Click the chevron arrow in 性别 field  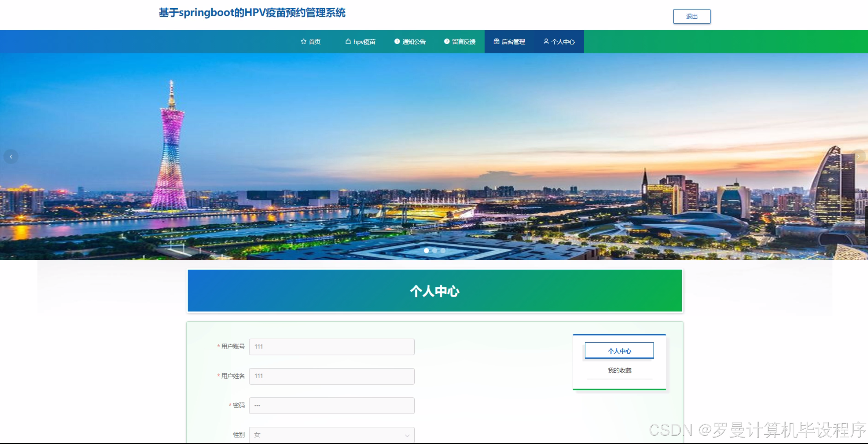[x=407, y=436]
